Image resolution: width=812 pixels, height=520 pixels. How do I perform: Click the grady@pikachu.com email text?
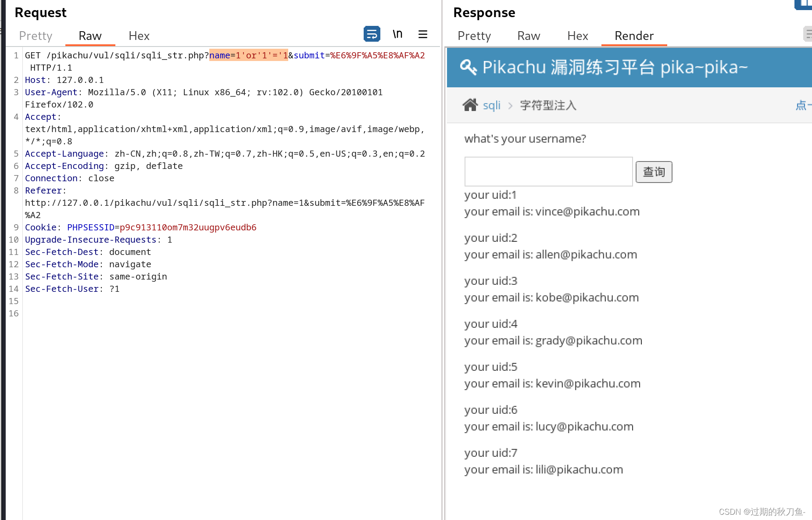click(x=589, y=341)
